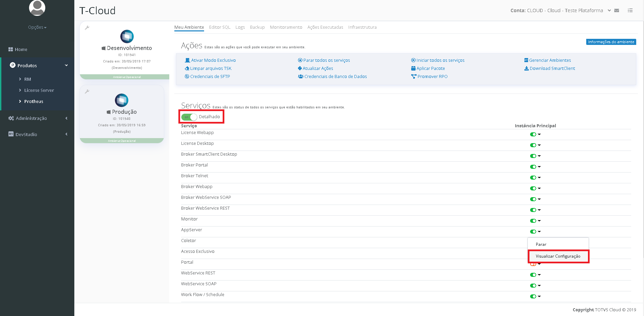Open the mail envelope icon in header

pos(617,10)
